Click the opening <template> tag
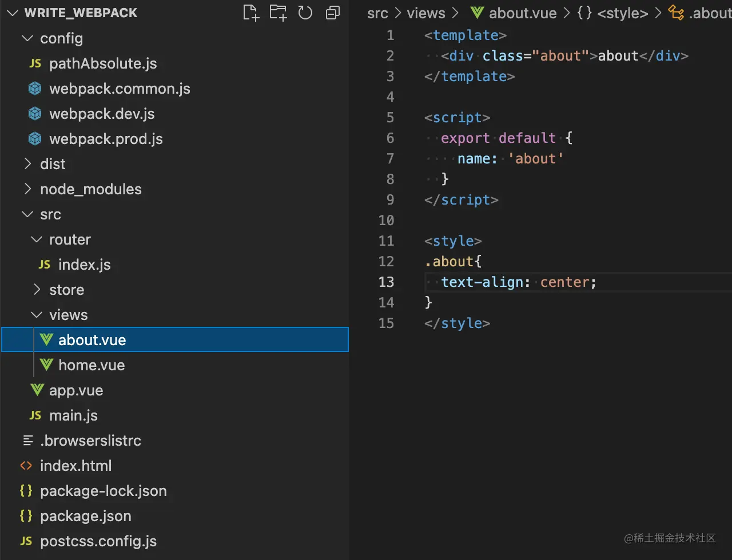This screenshot has height=560, width=732. coord(466,35)
